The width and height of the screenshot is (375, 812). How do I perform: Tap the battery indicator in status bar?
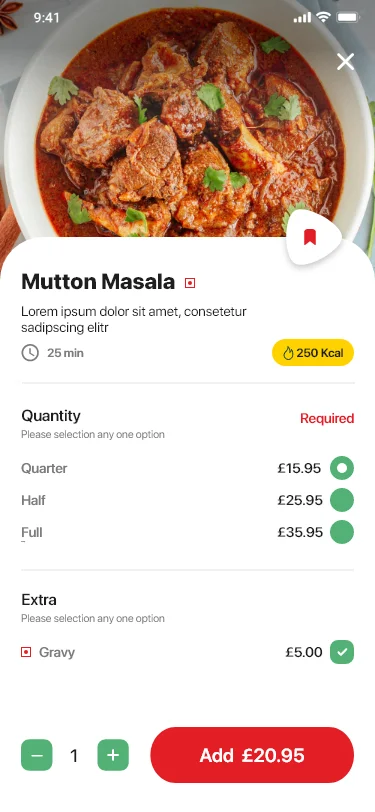tap(348, 17)
